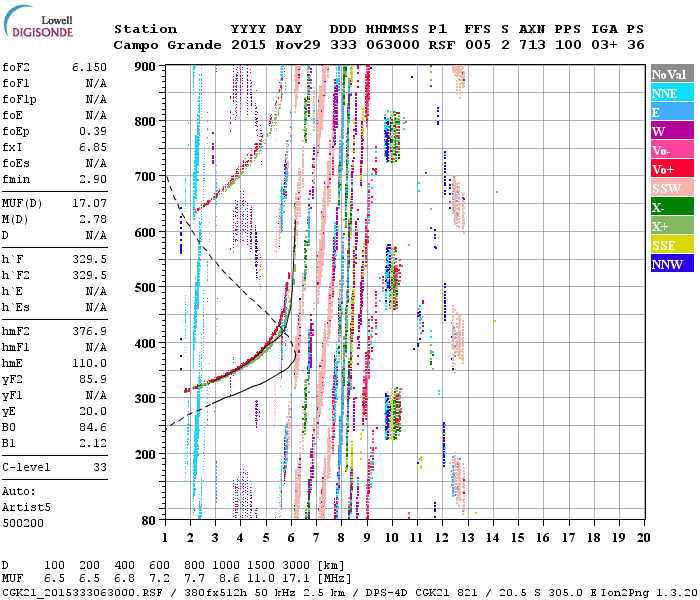
Task: Click the foF2 value 6.150
Action: pos(89,67)
